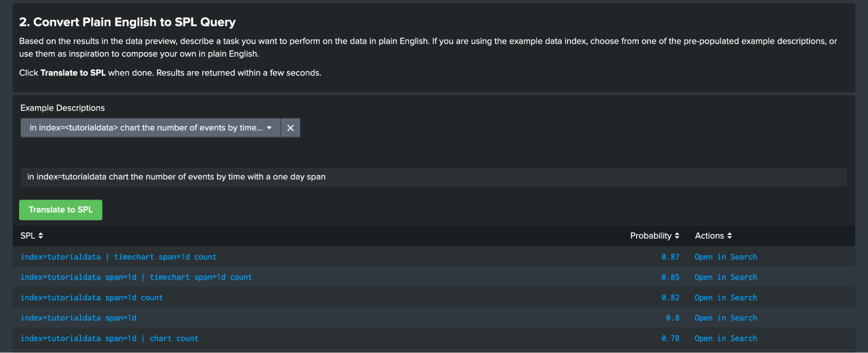Open in Search for 0.85 probability result

pos(725,277)
